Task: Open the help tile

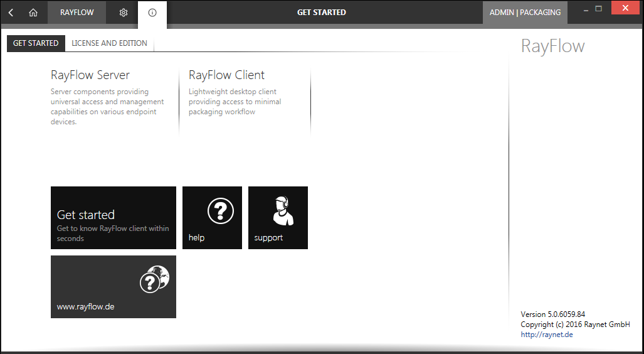Action: click(212, 218)
